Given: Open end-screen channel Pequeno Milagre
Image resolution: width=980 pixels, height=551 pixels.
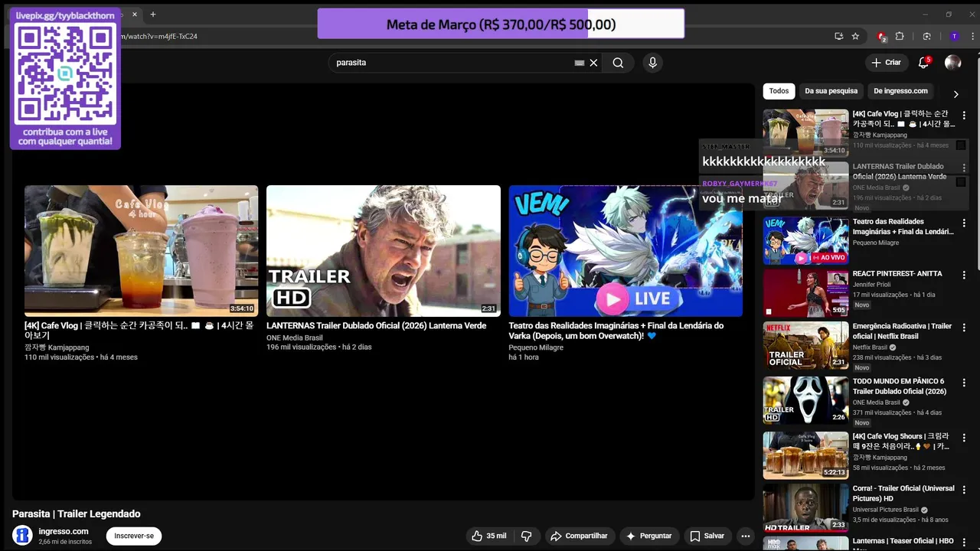Looking at the screenshot, I should point(536,347).
